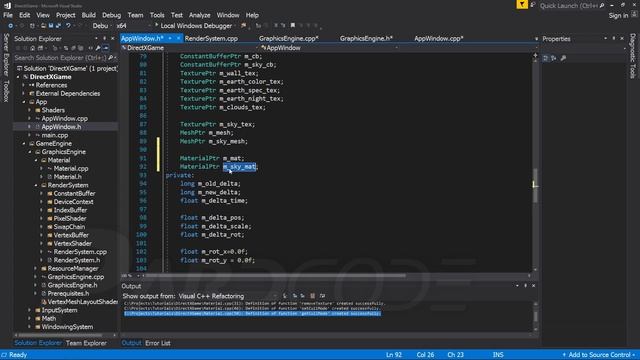
Task: Close the AppWindow.h tab
Action: [178, 38]
